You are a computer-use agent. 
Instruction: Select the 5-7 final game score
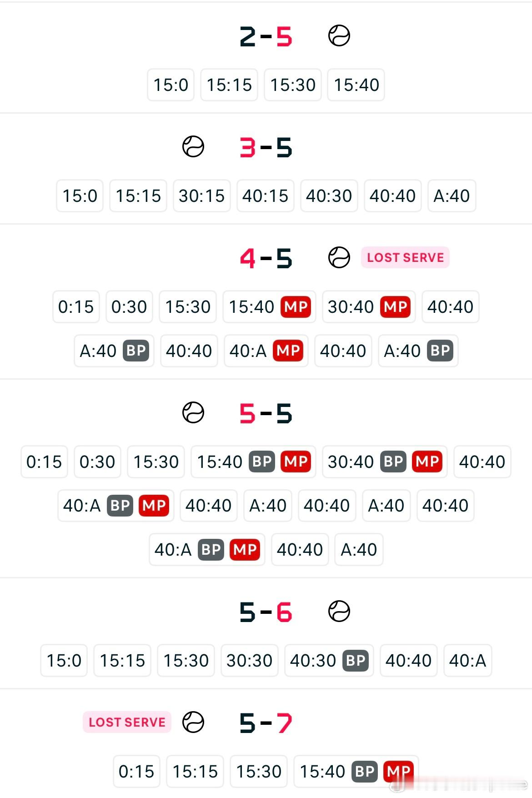pos(266,723)
